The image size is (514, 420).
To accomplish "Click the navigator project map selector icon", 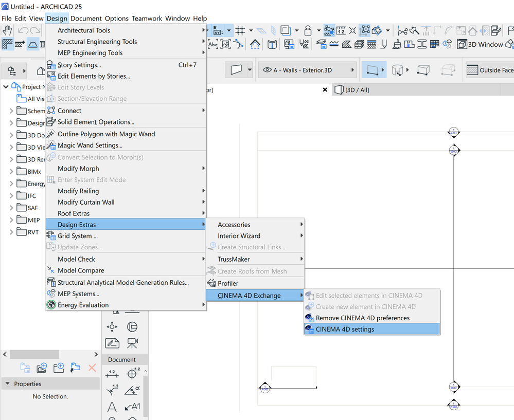I will coord(14,70).
